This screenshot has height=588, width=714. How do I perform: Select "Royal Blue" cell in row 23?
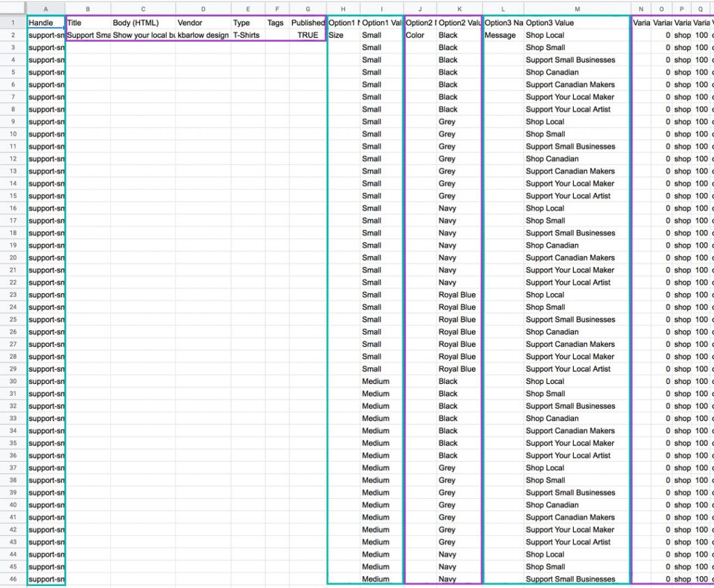[458, 295]
